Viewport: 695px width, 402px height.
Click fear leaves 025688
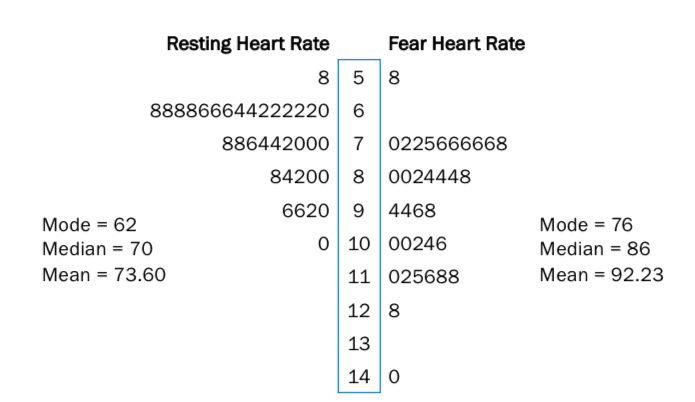424,277
